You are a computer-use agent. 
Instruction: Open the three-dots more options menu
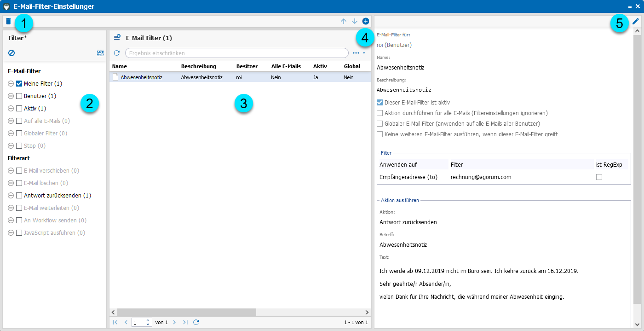(x=356, y=53)
